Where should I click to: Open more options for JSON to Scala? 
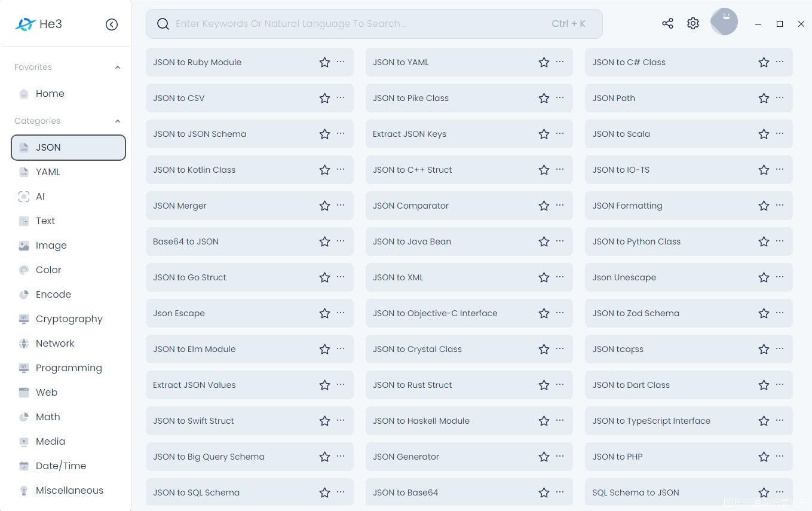tap(780, 133)
